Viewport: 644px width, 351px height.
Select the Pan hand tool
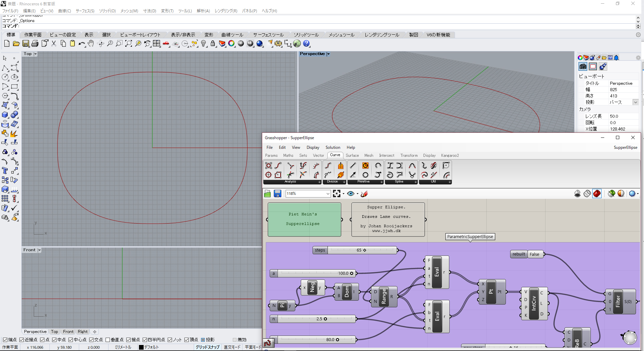(91, 44)
